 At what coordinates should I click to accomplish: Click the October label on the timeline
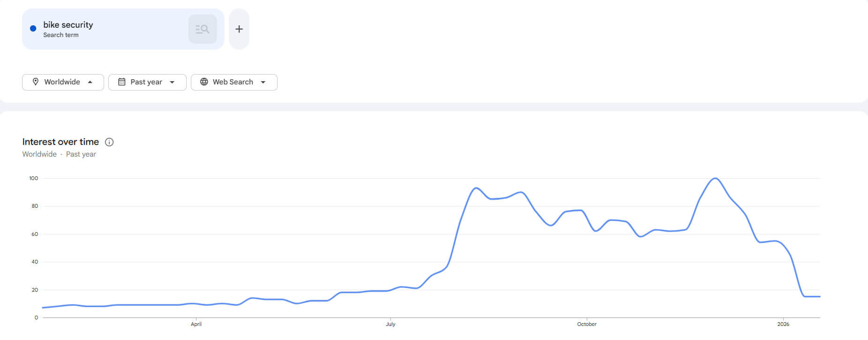point(587,324)
